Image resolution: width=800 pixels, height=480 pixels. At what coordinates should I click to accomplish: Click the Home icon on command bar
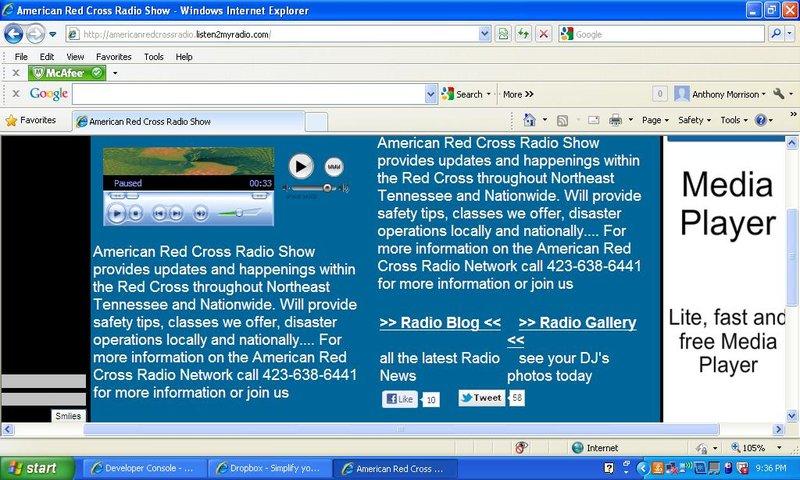click(x=530, y=120)
